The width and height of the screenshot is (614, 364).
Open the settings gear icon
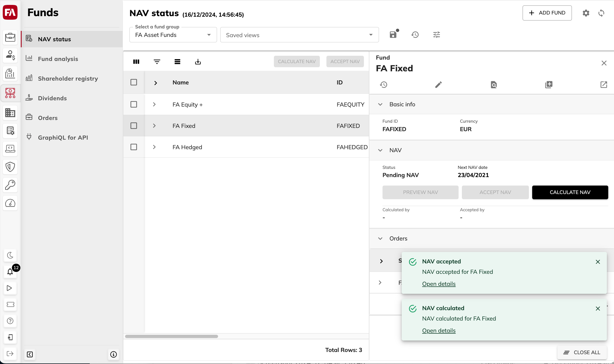[586, 13]
